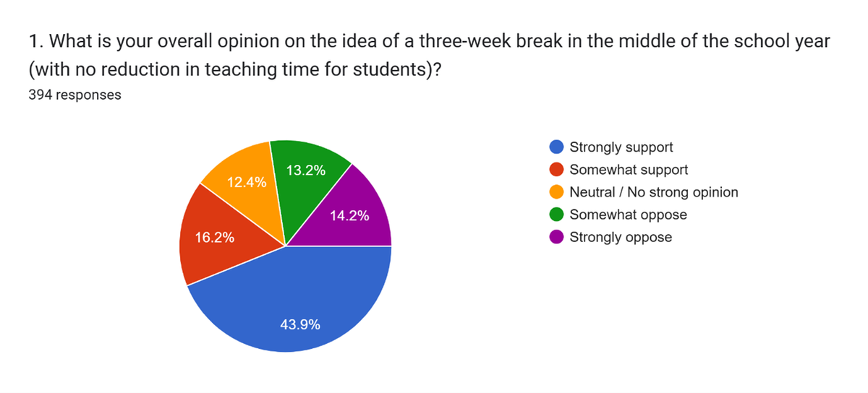
Task: Click the blue Strongly support legend dot
Action: click(557, 147)
